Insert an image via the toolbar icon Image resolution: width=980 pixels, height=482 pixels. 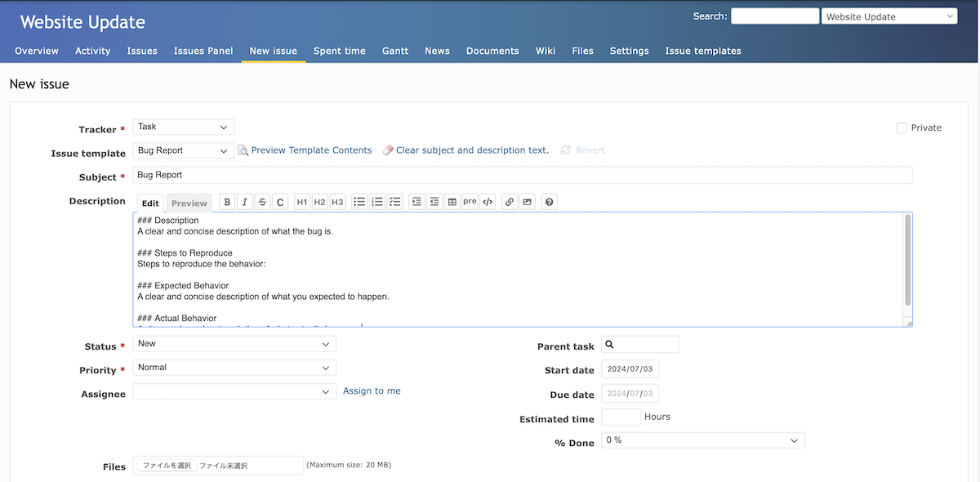point(527,202)
